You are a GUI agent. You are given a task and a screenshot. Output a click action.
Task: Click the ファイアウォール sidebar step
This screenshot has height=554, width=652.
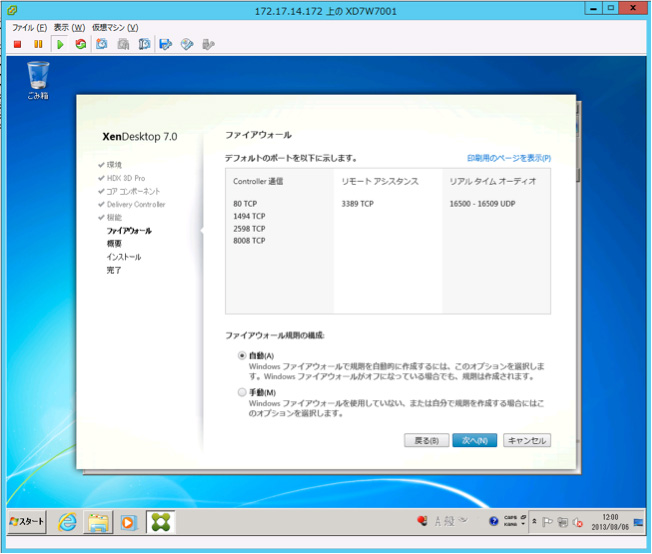coord(129,230)
